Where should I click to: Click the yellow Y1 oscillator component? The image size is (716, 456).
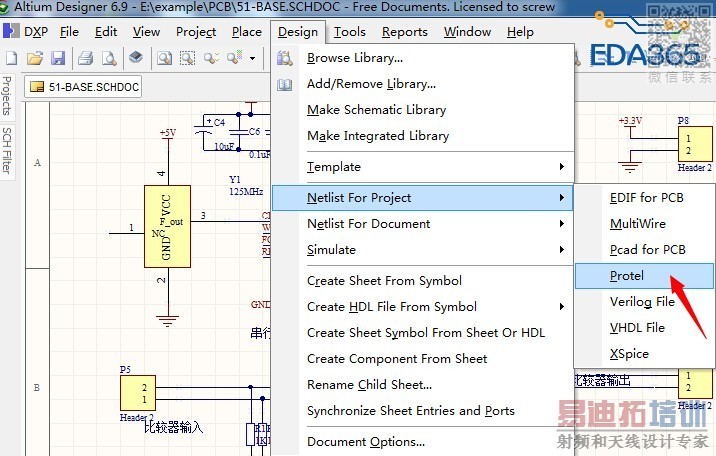point(167,226)
